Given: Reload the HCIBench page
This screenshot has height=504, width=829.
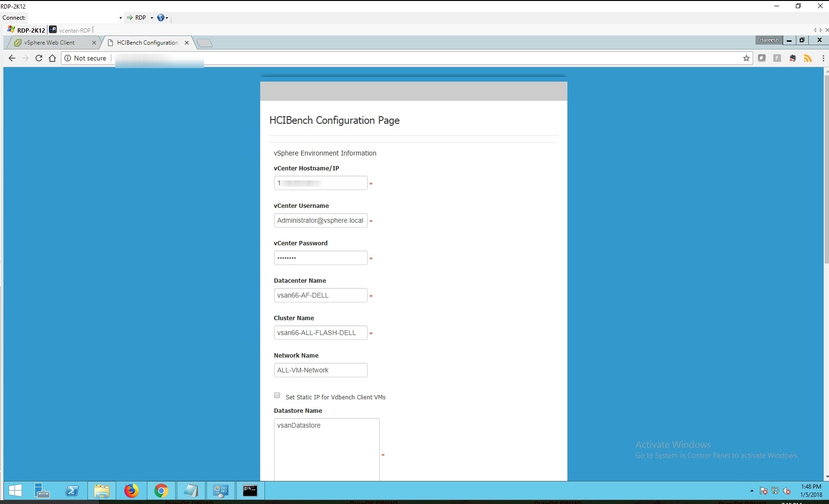Looking at the screenshot, I should pos(39,58).
